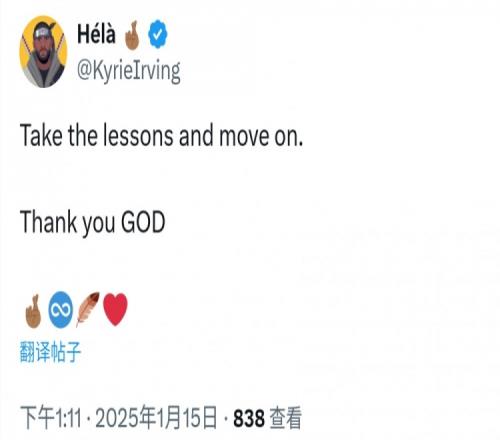500x440 pixels.
Task: Click the blue verified badge
Action: point(158,34)
